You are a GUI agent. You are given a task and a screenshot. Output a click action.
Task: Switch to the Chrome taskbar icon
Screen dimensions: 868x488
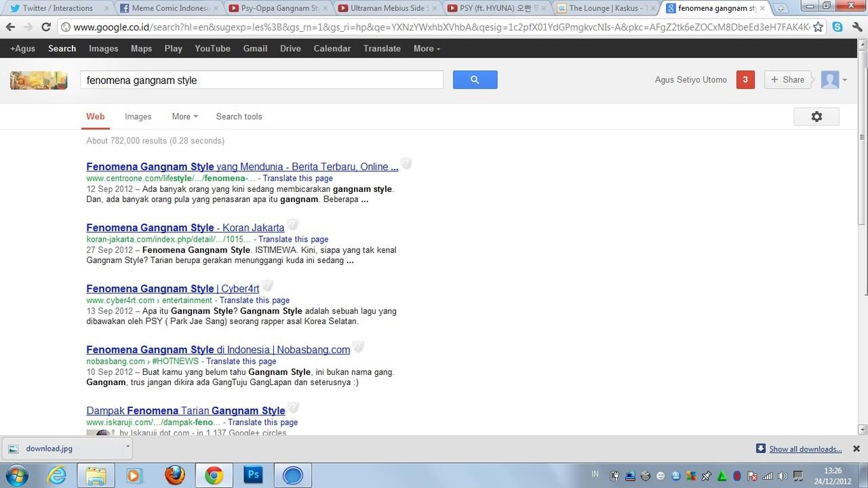(214, 475)
